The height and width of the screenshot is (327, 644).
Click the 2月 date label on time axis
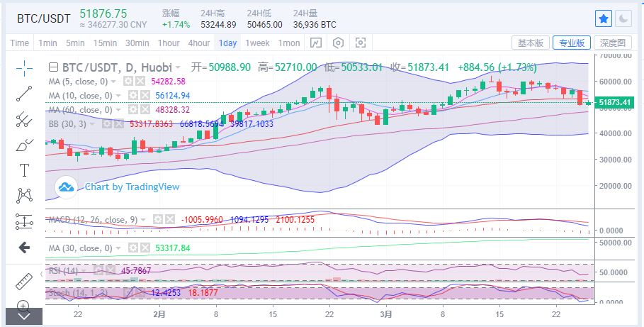point(159,314)
